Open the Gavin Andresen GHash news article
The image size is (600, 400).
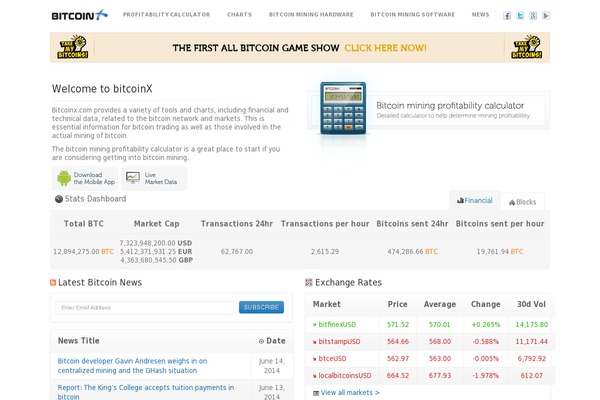pos(132,366)
